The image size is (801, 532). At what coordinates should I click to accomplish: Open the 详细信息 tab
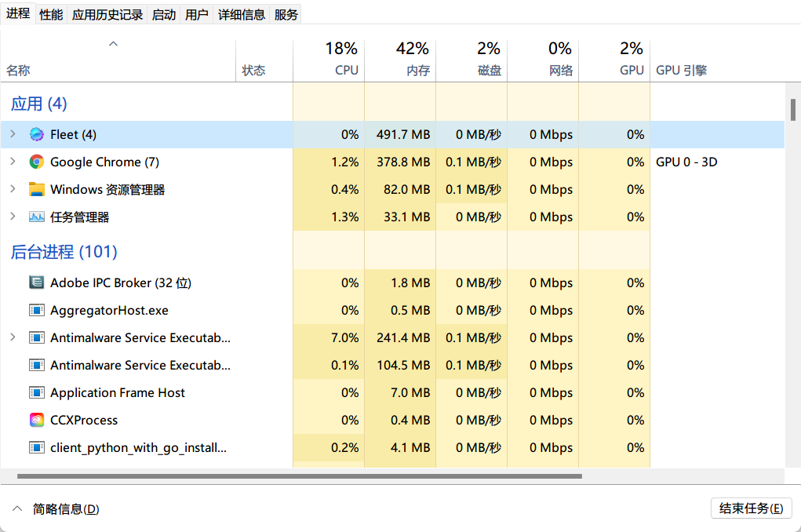pos(241,14)
